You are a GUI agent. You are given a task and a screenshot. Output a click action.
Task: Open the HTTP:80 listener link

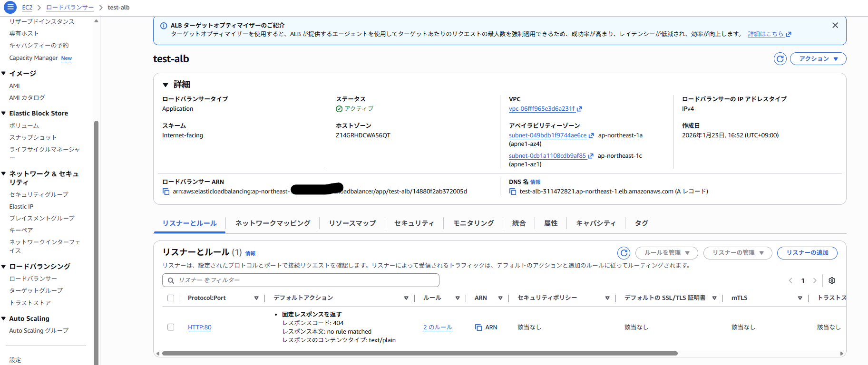(200, 327)
